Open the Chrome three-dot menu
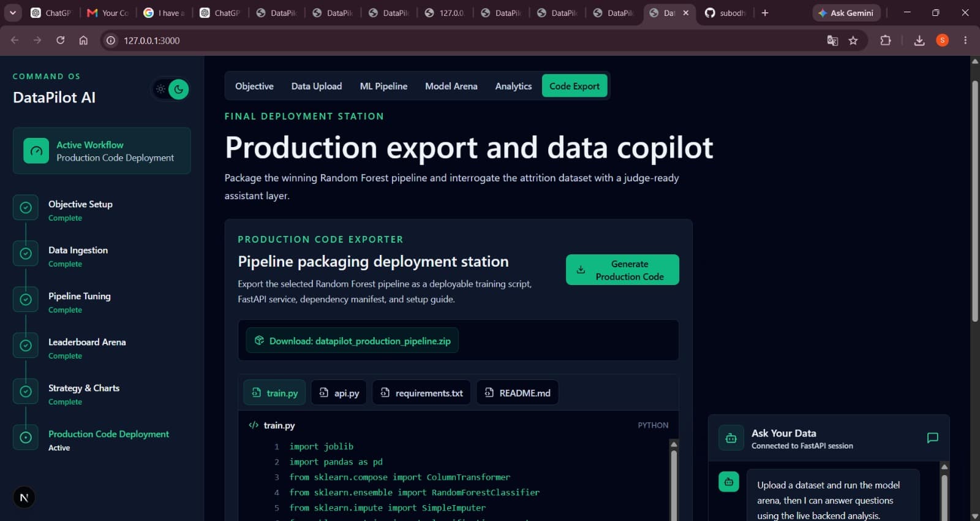Screen dimensions: 980x521 [965, 40]
